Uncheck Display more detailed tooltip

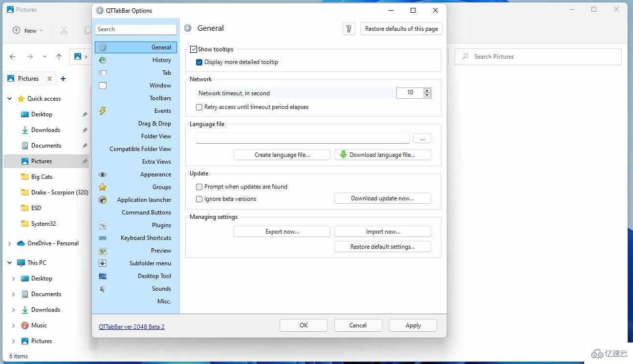(x=199, y=62)
